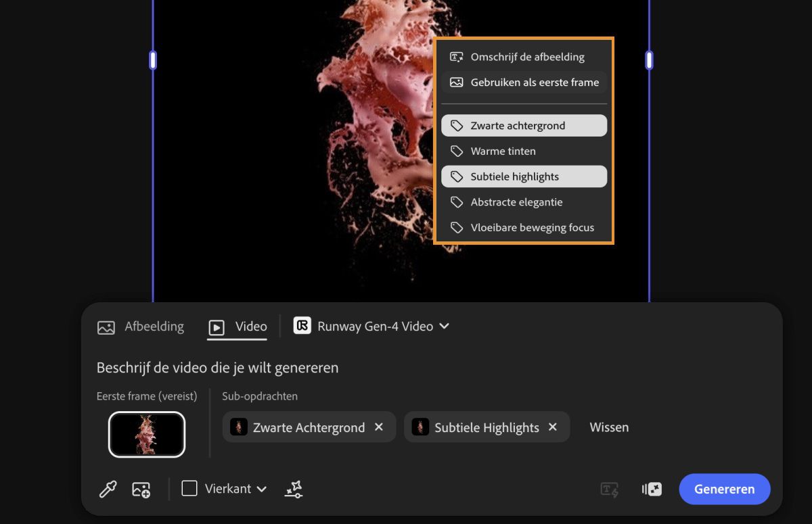Choose 'Gebruiken als eerste frame' option
This screenshot has width=812, height=524.
tap(524, 82)
